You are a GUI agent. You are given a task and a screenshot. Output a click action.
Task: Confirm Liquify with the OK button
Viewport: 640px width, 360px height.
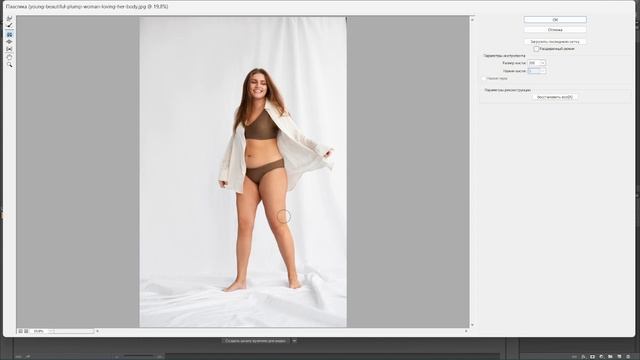pos(555,20)
